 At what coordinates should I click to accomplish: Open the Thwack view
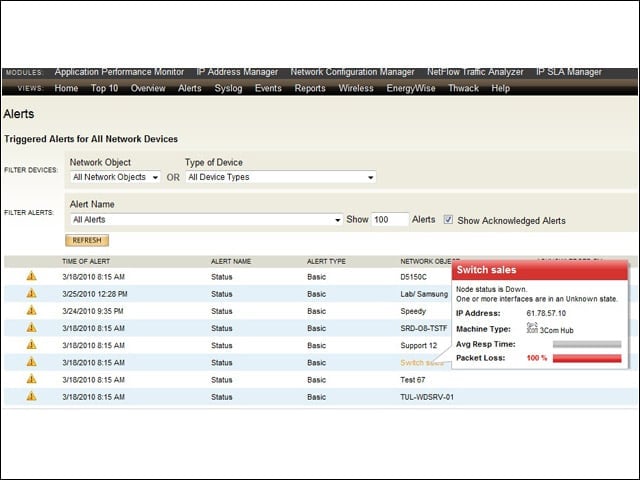click(x=463, y=88)
